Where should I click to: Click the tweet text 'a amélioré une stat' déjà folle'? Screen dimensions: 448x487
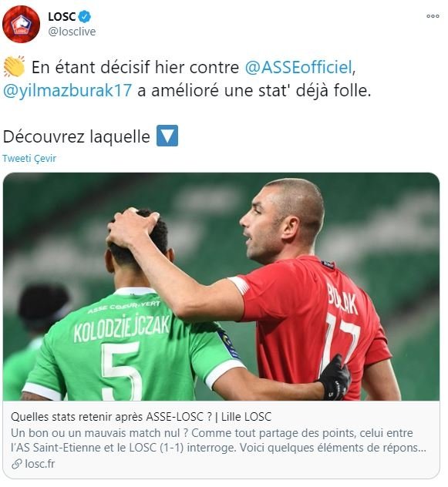click(254, 91)
